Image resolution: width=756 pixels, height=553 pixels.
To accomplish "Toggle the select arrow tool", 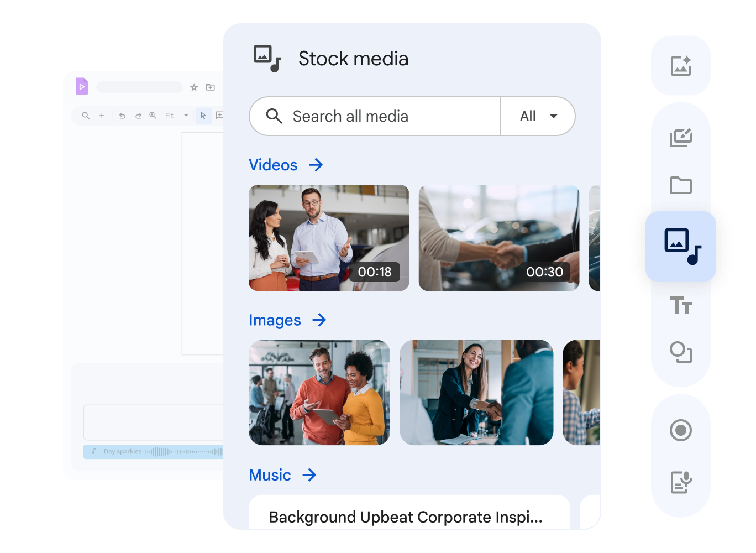I will 203,116.
